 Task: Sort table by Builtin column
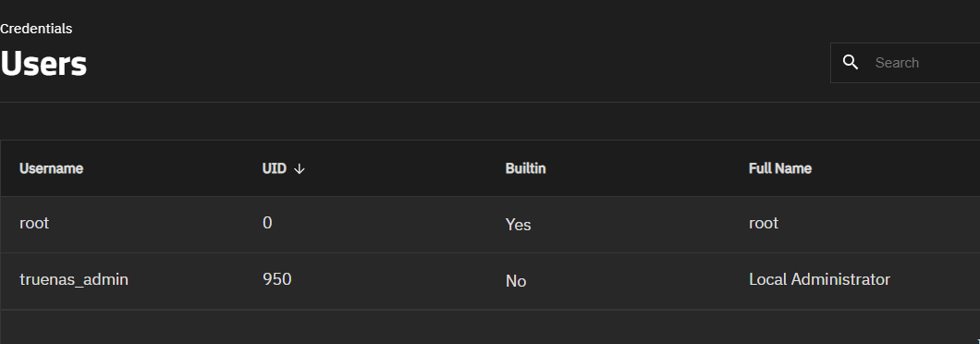(526, 168)
